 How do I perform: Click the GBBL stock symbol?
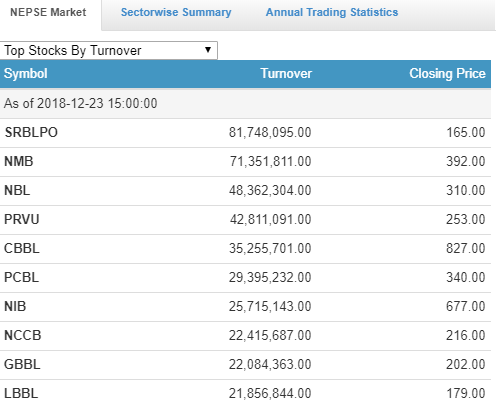(22, 365)
